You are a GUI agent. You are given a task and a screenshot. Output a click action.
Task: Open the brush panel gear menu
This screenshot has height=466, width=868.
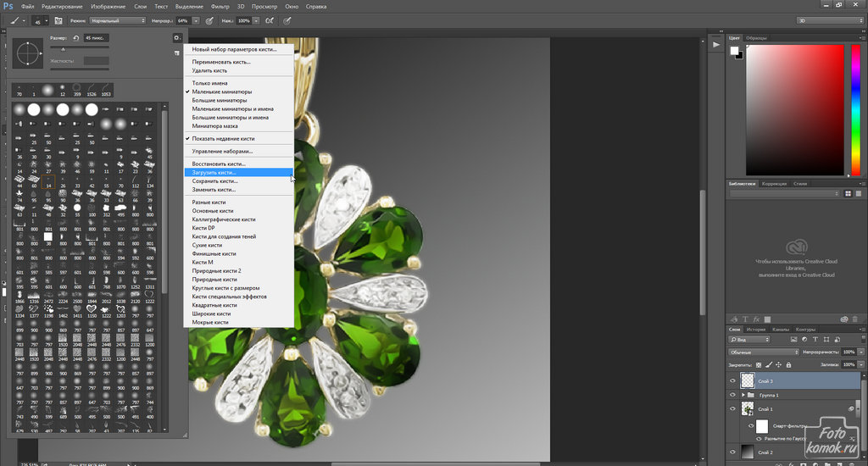[176, 38]
